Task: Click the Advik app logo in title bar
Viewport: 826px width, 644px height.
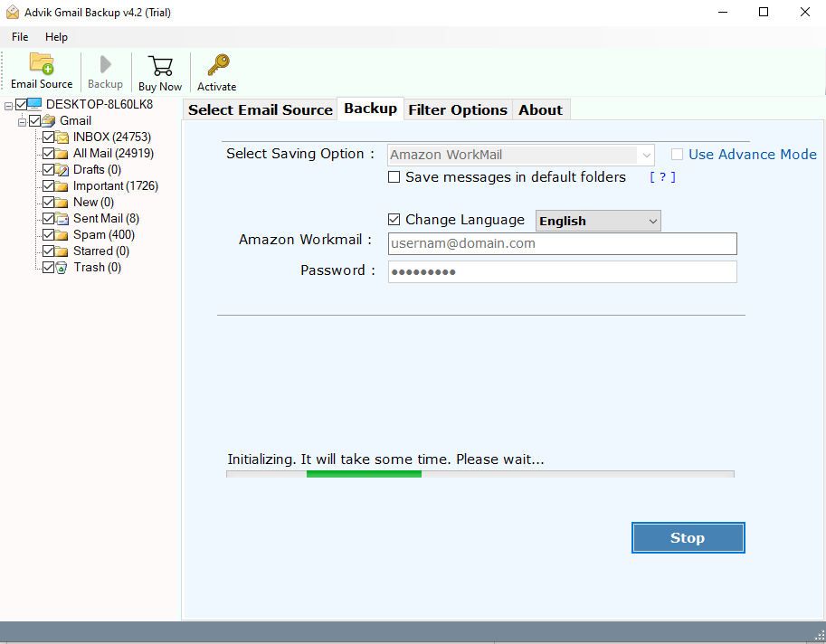Action: point(13,12)
